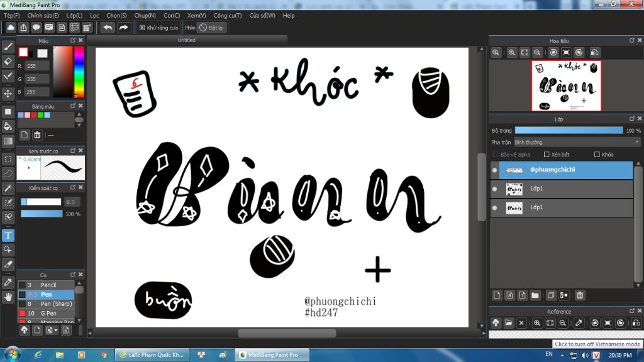Select the Brush tool in left toolbar

[x=8, y=47]
